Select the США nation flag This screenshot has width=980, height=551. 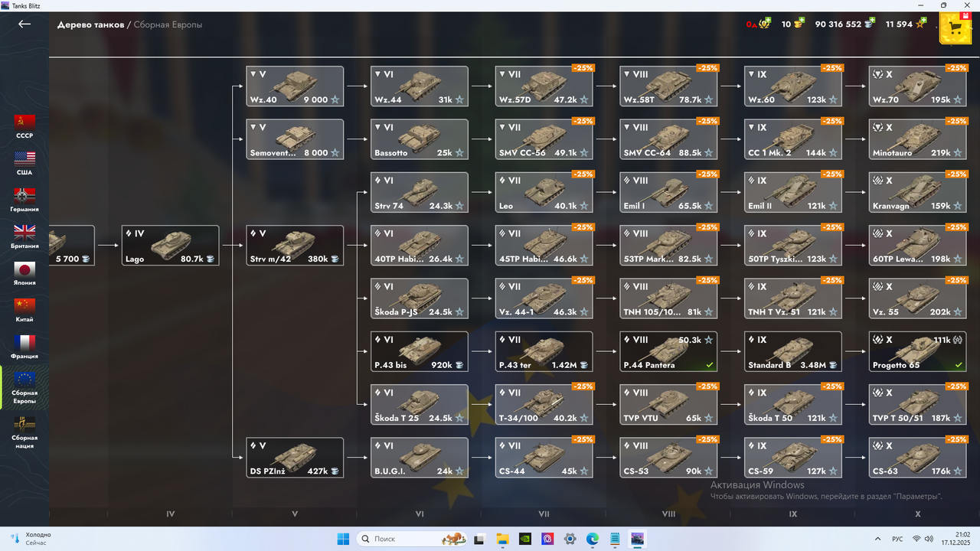pos(24,163)
